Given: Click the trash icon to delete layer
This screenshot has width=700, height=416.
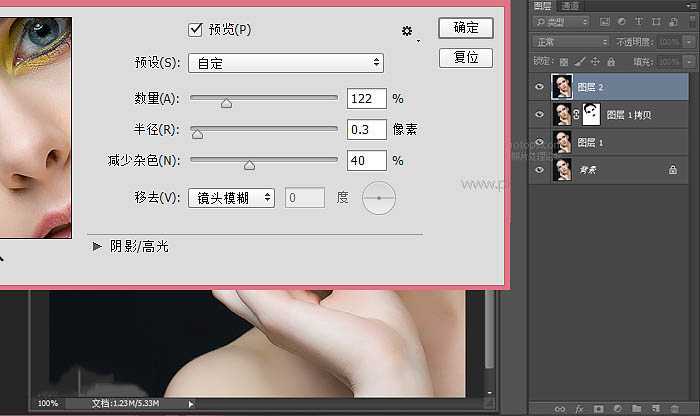Looking at the screenshot, I should point(676,408).
